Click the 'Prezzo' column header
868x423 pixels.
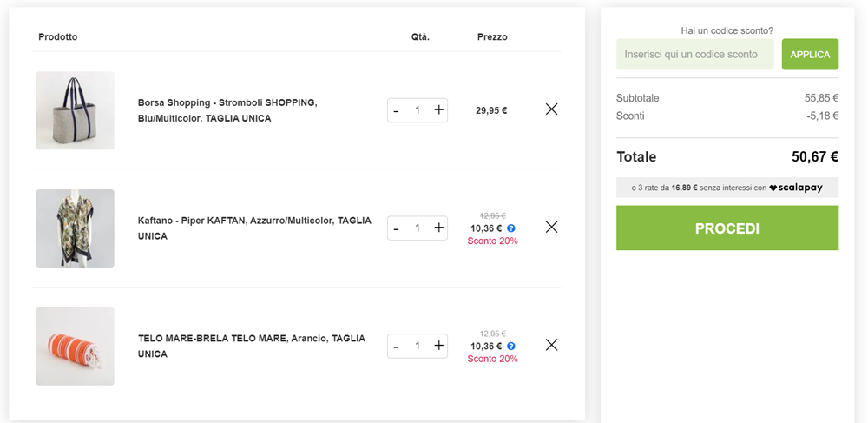492,37
